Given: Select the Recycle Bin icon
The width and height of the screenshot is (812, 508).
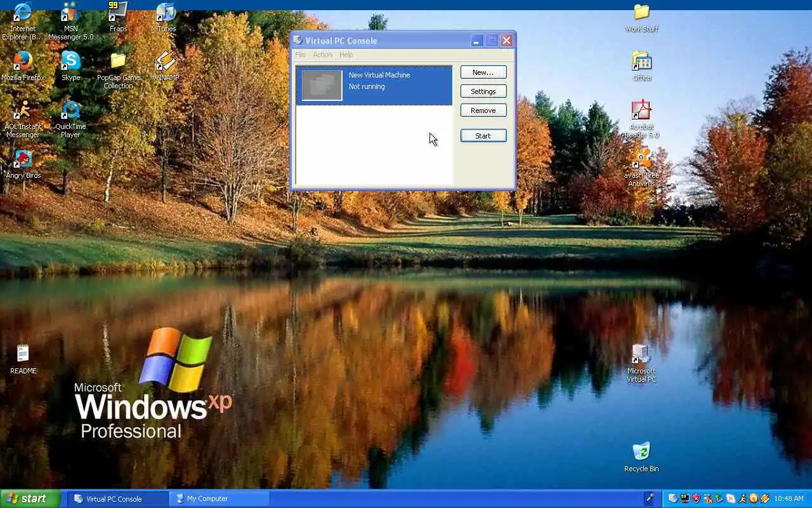Looking at the screenshot, I should click(x=641, y=457).
